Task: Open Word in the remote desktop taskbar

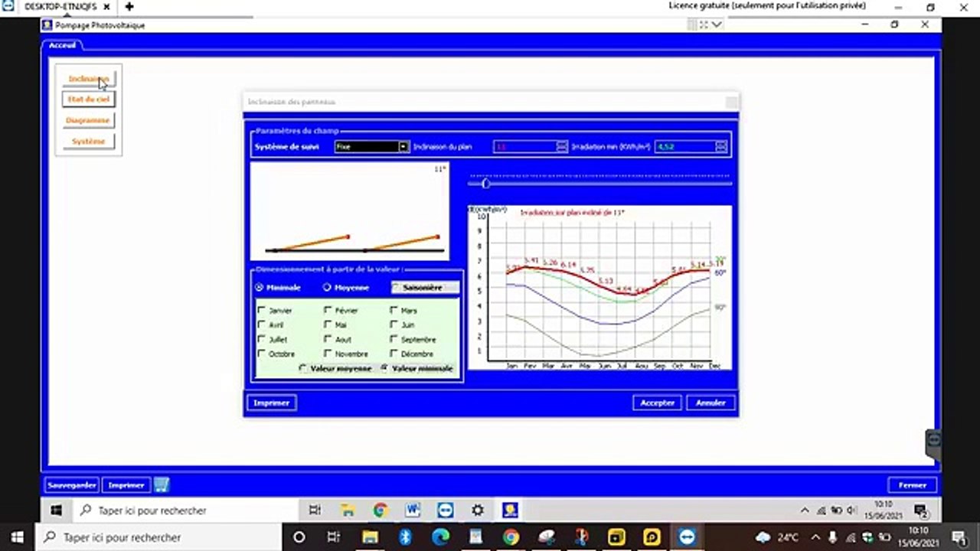Action: [413, 510]
